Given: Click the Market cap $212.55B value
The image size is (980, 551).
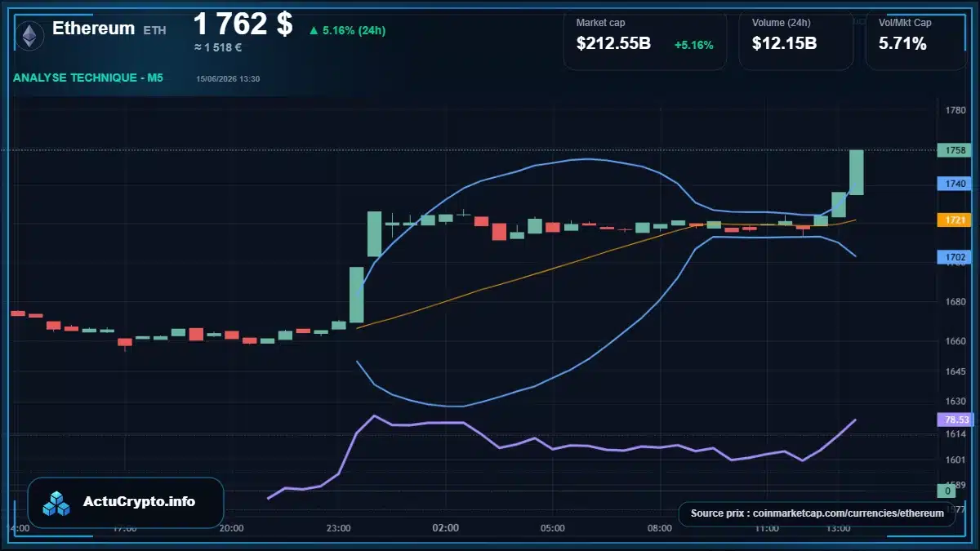Looking at the screenshot, I should coord(613,44).
